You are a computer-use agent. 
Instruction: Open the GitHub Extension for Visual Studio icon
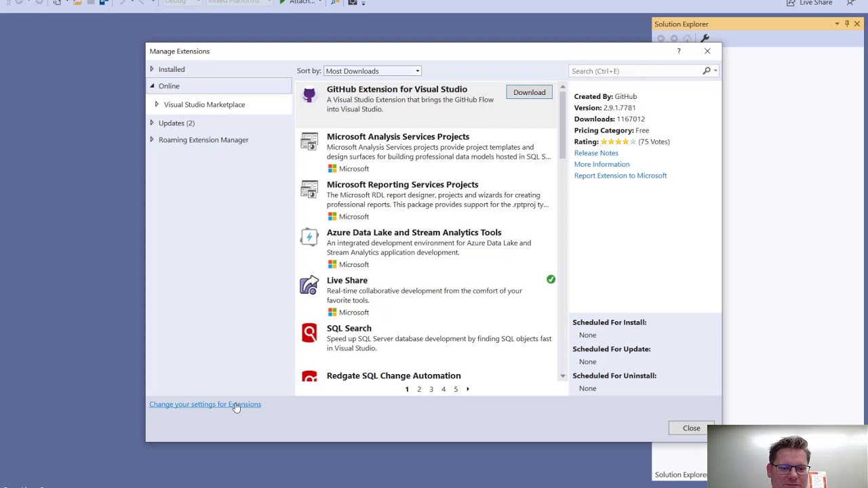[x=309, y=95]
